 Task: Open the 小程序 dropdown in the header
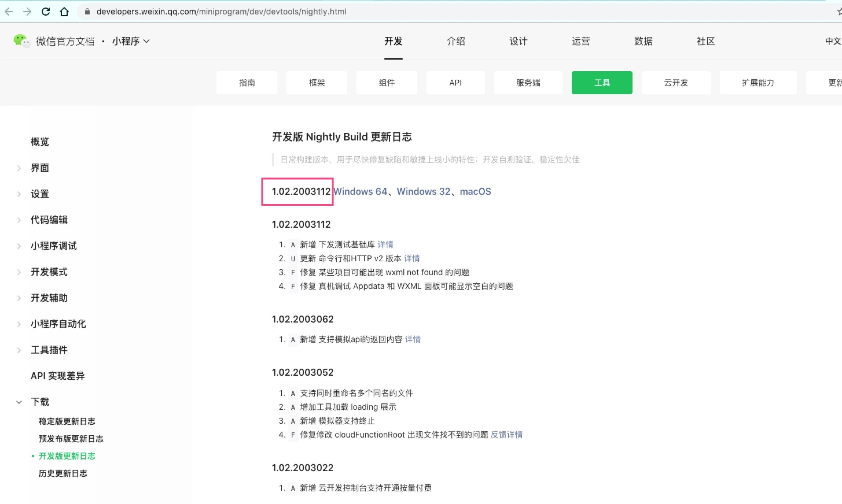coord(131,41)
